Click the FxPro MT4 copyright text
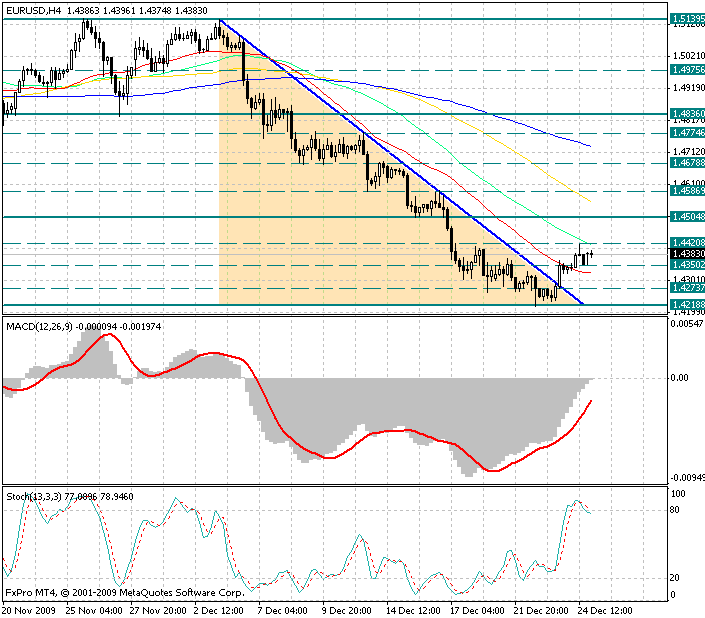The width and height of the screenshot is (705, 618). pyautogui.click(x=125, y=593)
